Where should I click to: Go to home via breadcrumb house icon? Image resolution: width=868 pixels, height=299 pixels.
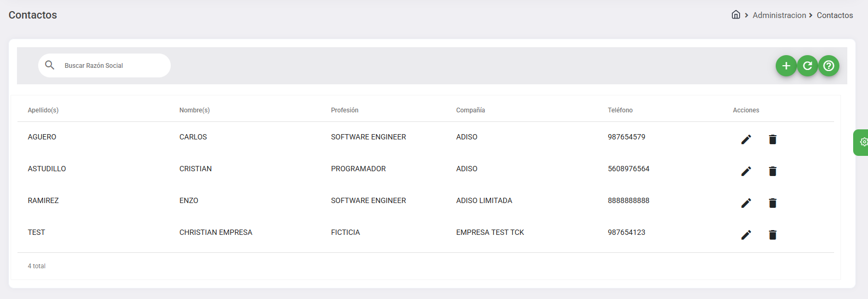[x=735, y=15]
